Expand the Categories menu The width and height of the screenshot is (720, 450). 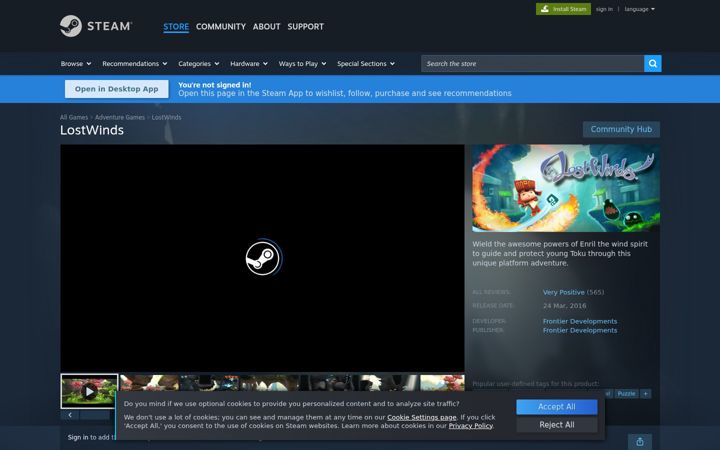click(x=198, y=63)
